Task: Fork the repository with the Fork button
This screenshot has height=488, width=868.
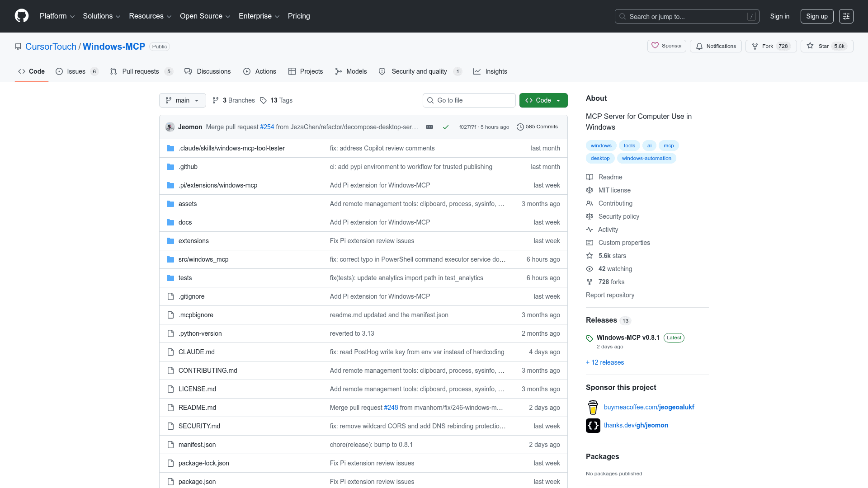Action: coord(771,46)
